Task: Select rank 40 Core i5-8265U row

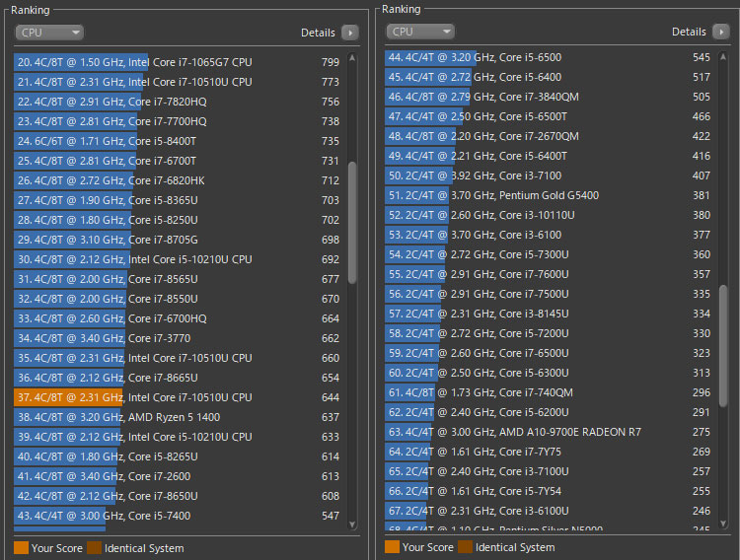Action: pyautogui.click(x=179, y=456)
